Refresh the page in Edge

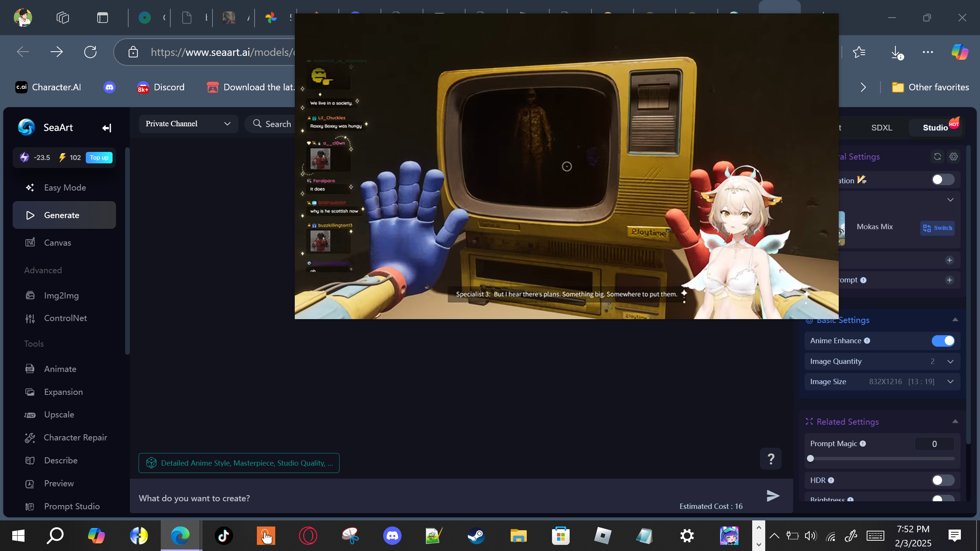click(90, 52)
